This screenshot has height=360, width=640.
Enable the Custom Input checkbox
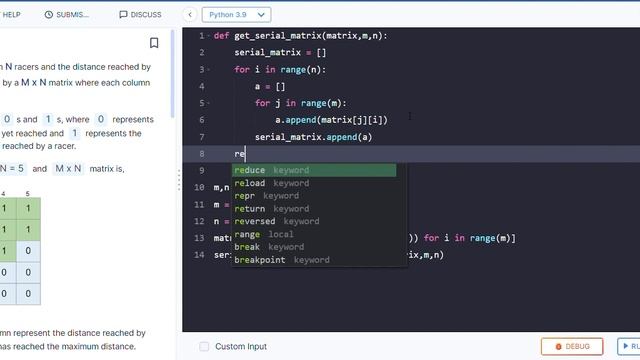204,347
